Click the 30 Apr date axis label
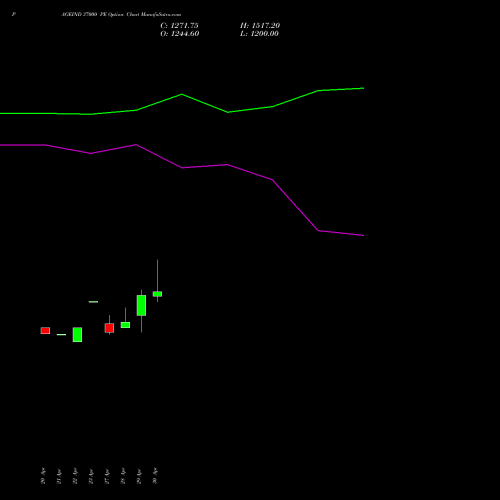500x500 pixels. (155, 476)
